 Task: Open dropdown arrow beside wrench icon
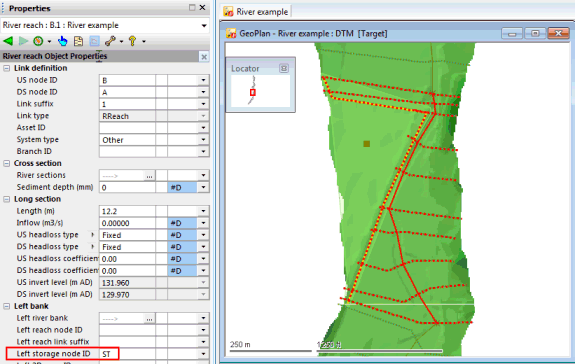(x=121, y=41)
